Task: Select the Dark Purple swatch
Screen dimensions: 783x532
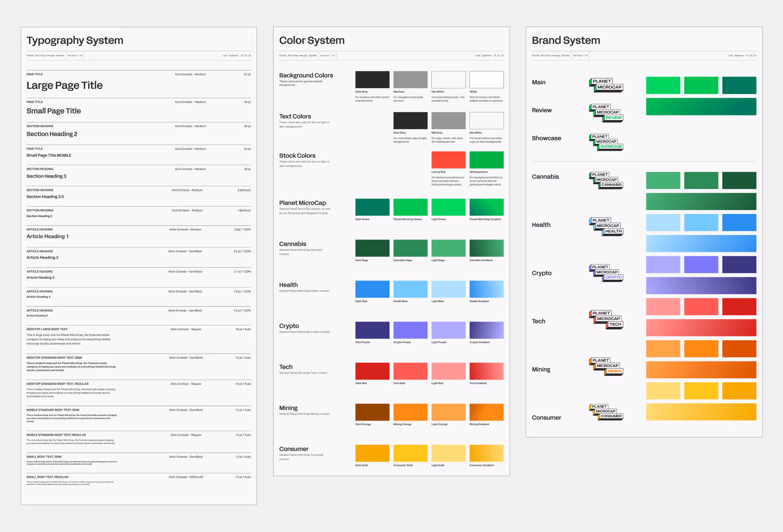Action: (x=372, y=330)
